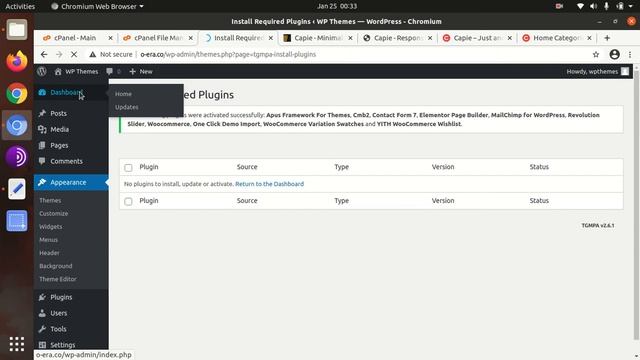
Task: Open a new browser tab
Action: 607,38
